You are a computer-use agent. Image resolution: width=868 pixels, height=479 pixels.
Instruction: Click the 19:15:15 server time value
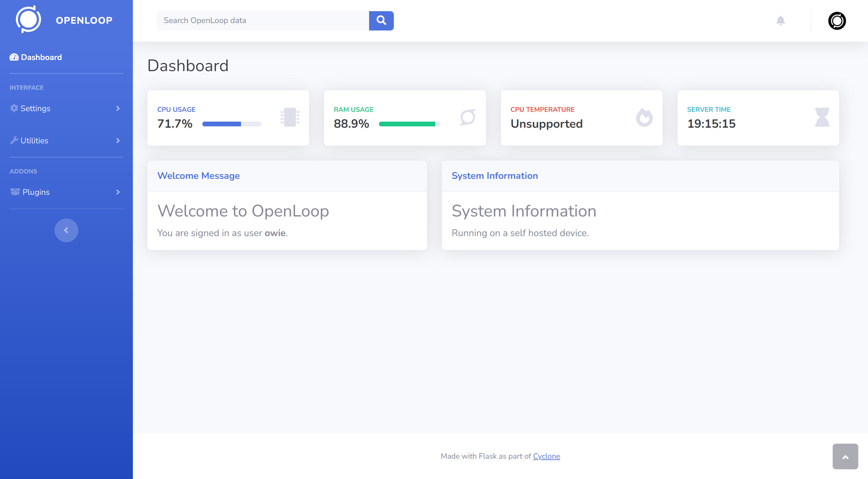[x=711, y=124]
